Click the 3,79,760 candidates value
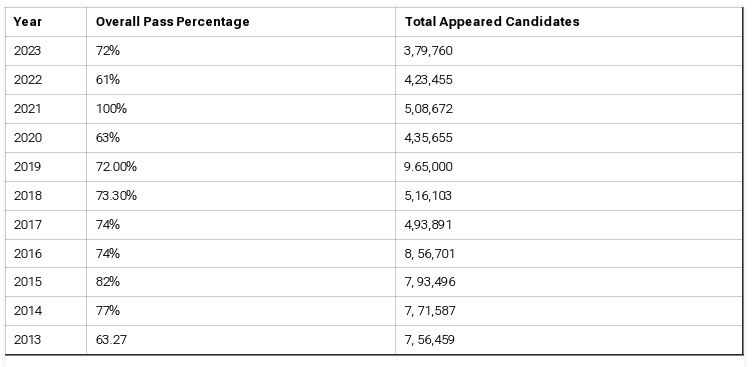The image size is (752, 367). [428, 51]
